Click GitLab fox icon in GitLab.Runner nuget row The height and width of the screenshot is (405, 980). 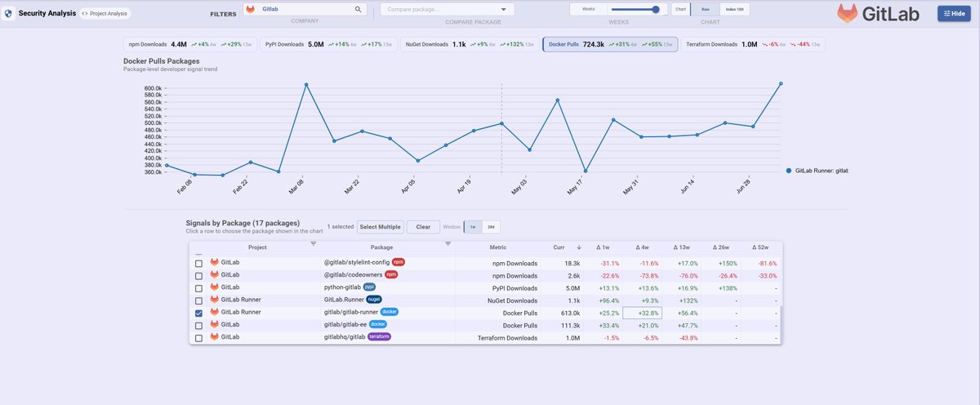coord(214,300)
